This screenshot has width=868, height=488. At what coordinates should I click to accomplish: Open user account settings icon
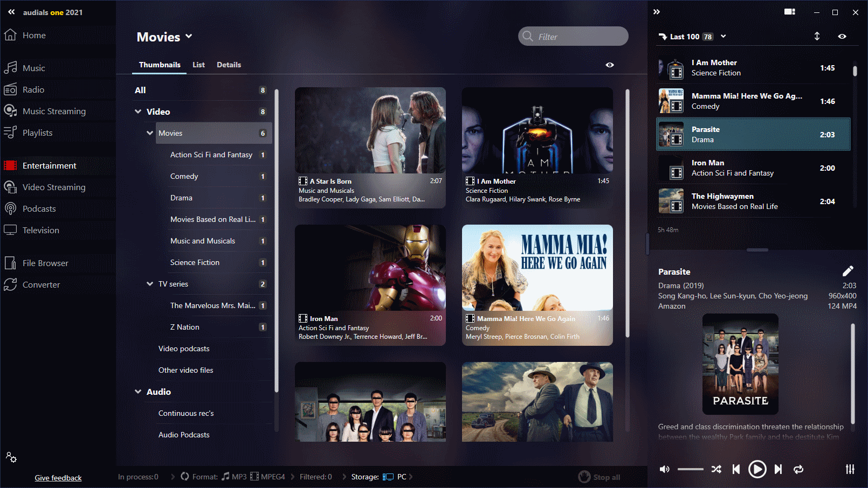point(11,457)
